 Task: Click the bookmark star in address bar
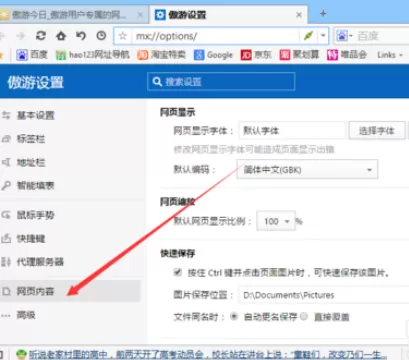(123, 36)
